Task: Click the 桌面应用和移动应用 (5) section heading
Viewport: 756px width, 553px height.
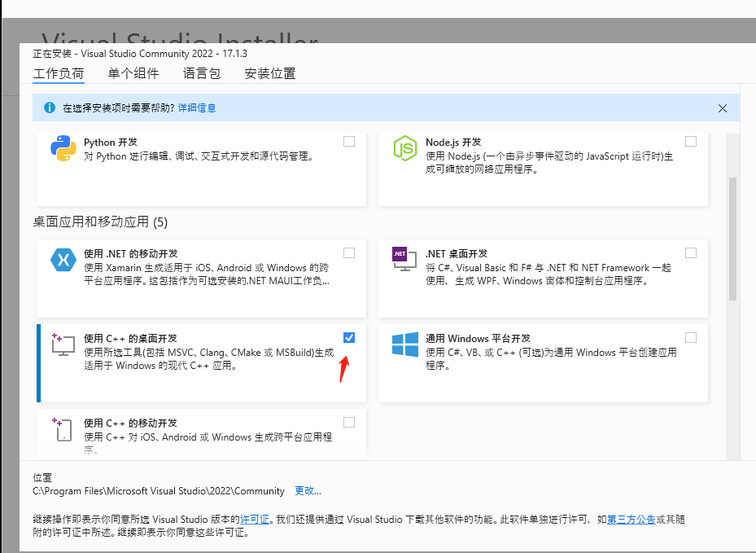Action: click(100, 222)
